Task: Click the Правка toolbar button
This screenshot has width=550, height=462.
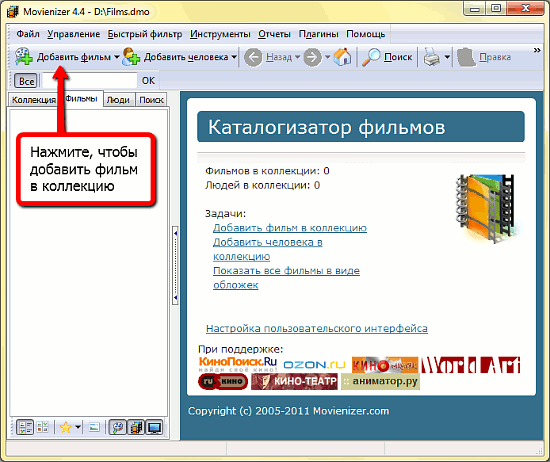Action: coord(484,57)
